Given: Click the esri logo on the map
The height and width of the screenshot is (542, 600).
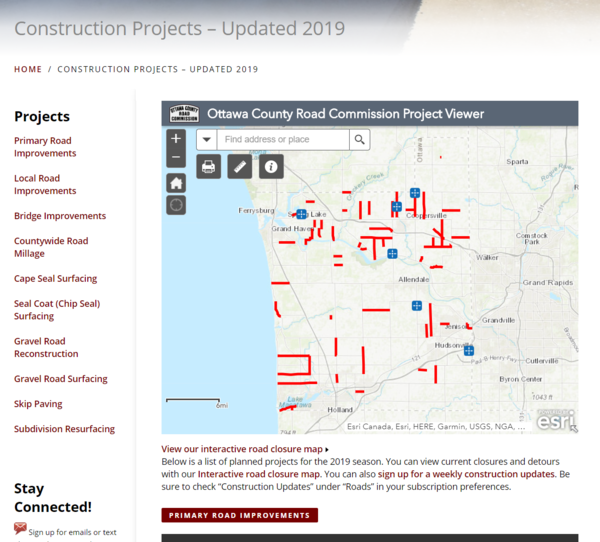Looking at the screenshot, I should tap(555, 421).
